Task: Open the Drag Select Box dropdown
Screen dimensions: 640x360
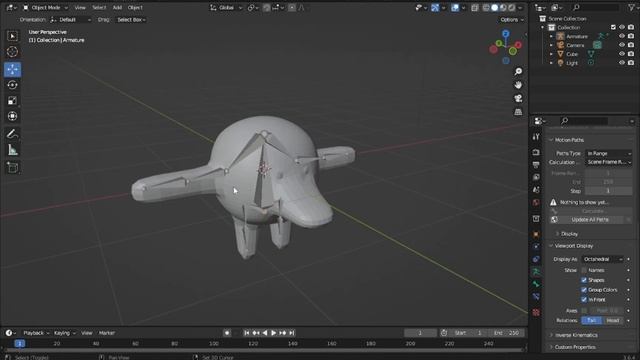Action: pos(131,20)
